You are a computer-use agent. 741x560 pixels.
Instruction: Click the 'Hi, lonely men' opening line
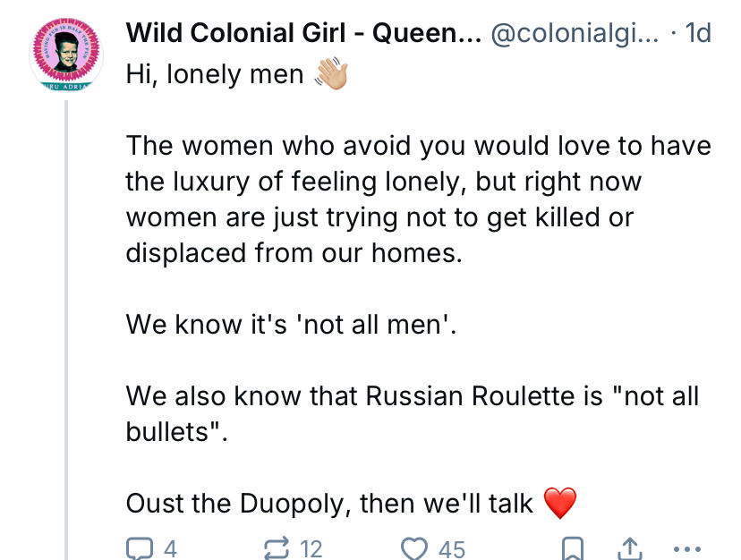click(215, 74)
